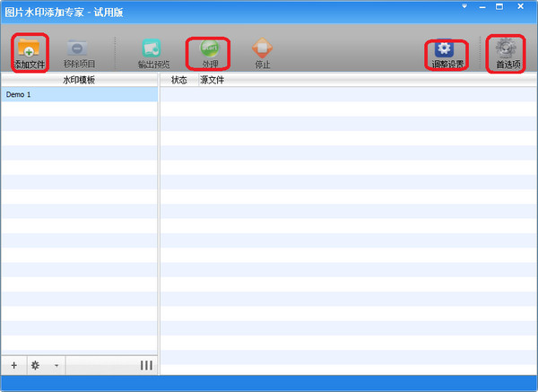Viewport: 538px width, 392px height.
Task: Start processing with the 处理 button
Action: (x=209, y=54)
